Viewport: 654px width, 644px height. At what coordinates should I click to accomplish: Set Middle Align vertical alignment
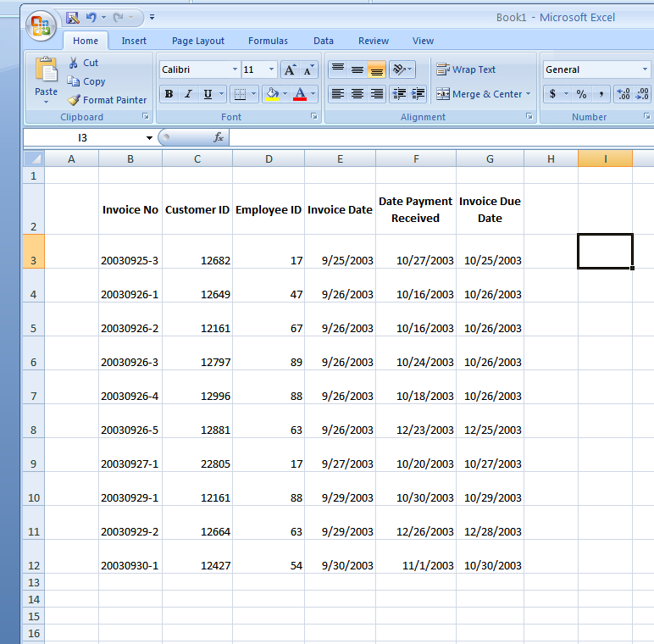pos(357,69)
